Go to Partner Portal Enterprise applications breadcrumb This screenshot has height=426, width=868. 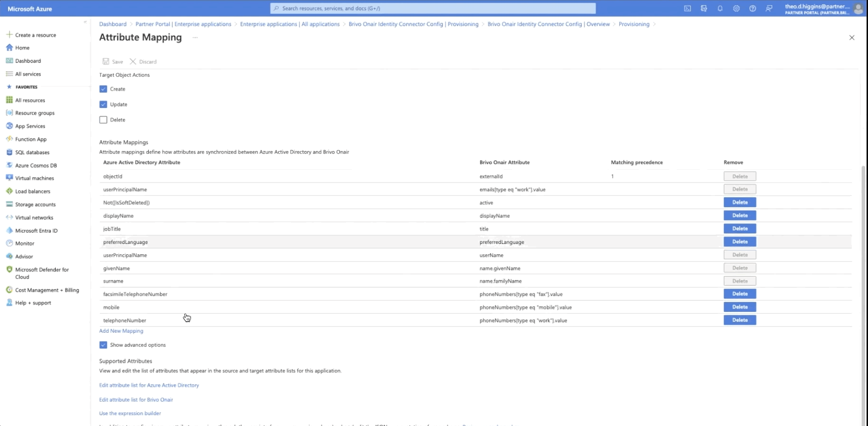183,24
